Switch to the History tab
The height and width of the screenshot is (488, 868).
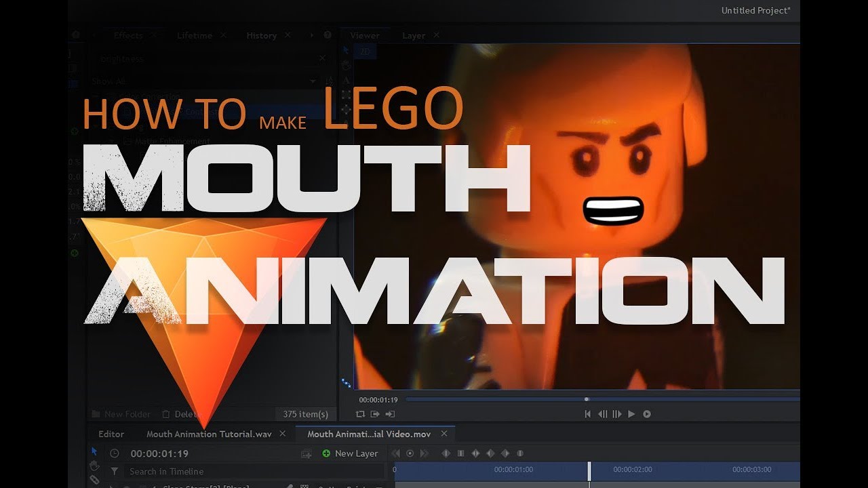point(262,36)
